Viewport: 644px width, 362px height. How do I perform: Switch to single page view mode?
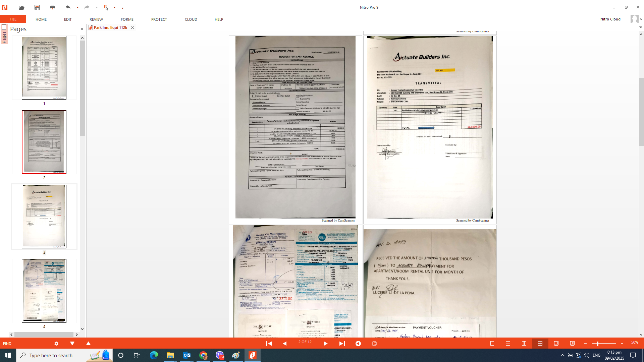[492, 344]
